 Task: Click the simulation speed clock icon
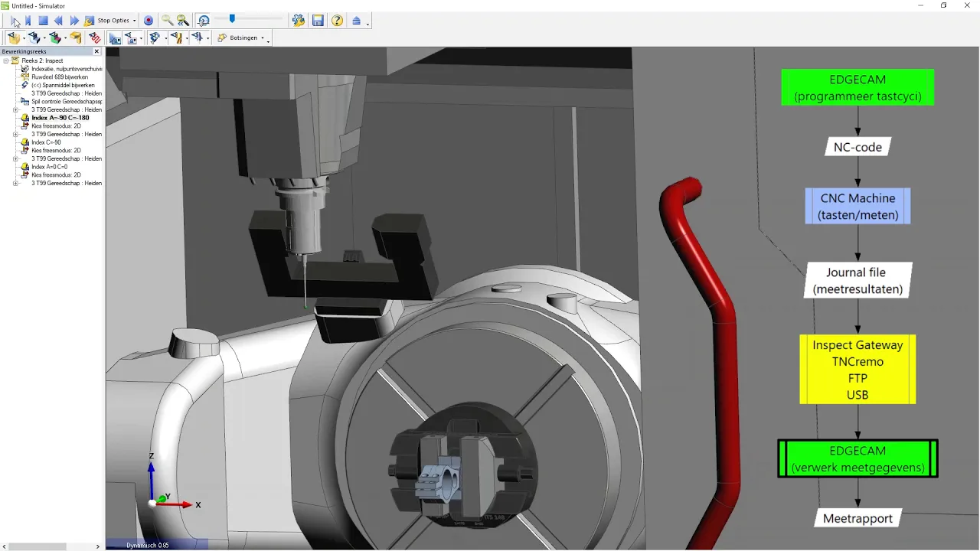[x=203, y=21]
